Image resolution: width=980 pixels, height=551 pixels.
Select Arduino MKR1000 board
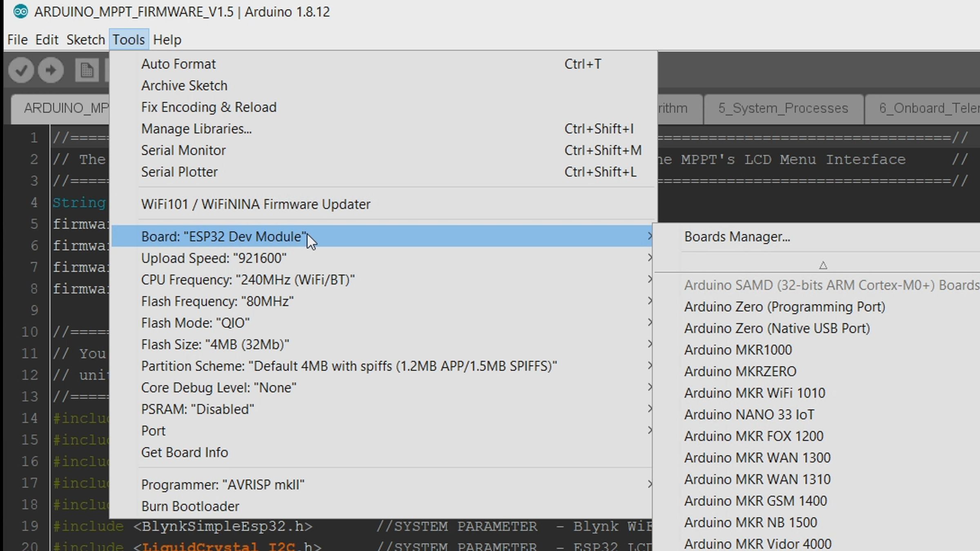(817, 350)
